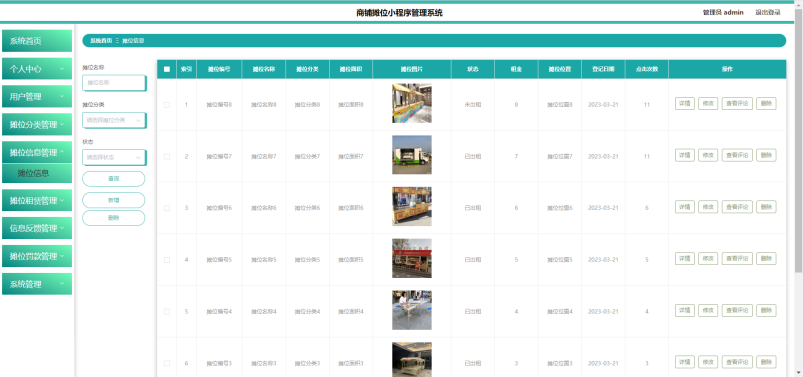Expand the 系统管理 sidebar menu

click(x=37, y=284)
